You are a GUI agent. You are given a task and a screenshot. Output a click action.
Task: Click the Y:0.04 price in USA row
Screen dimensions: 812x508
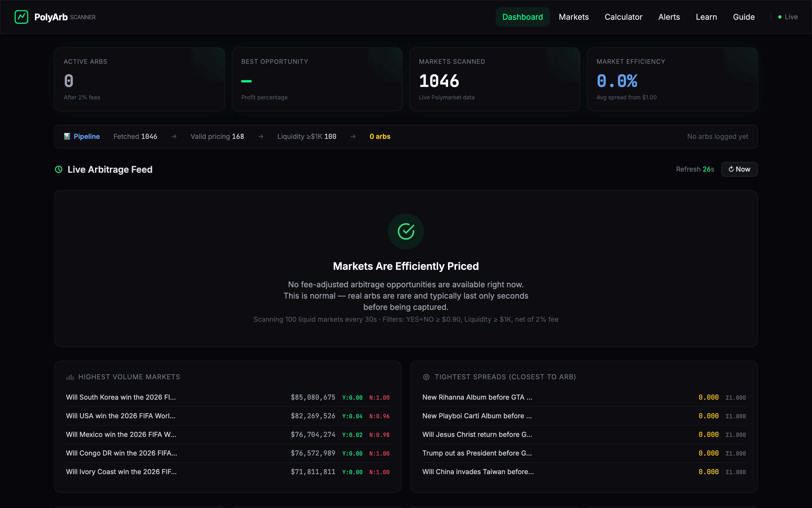coord(352,416)
